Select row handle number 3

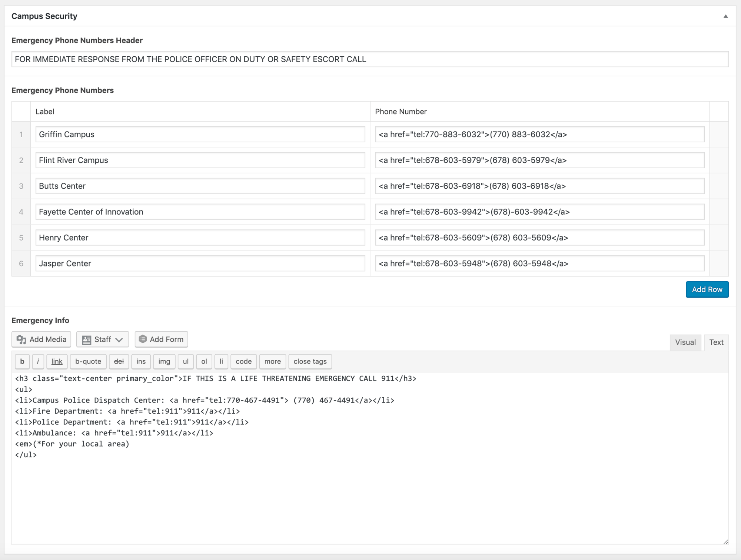tap(21, 186)
